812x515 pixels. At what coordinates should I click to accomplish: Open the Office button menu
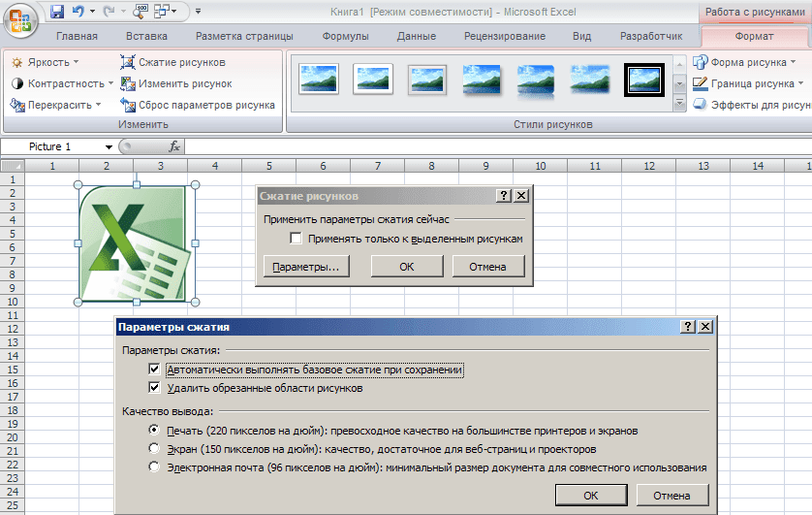(x=20, y=20)
